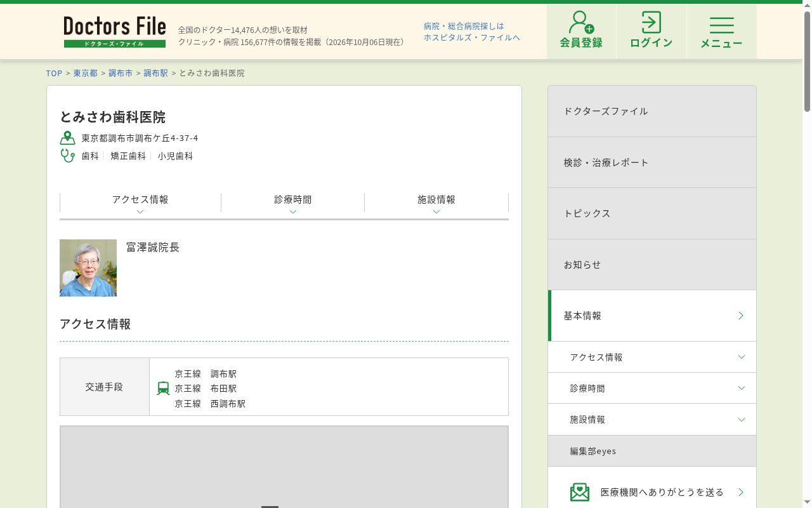Go to TOP breadcrumb link
The image size is (812, 508).
coord(55,73)
